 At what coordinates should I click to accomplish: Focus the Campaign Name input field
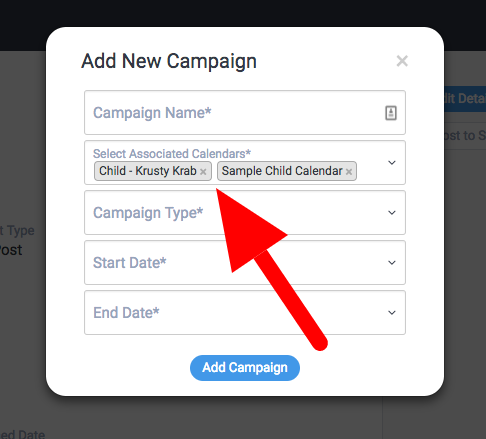(245, 112)
